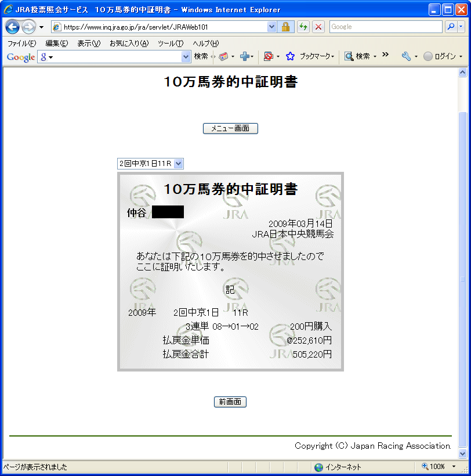Viewport: 471px width, 476px height.
Task: Click the Google Toolbar news/send icon
Action: click(x=223, y=56)
